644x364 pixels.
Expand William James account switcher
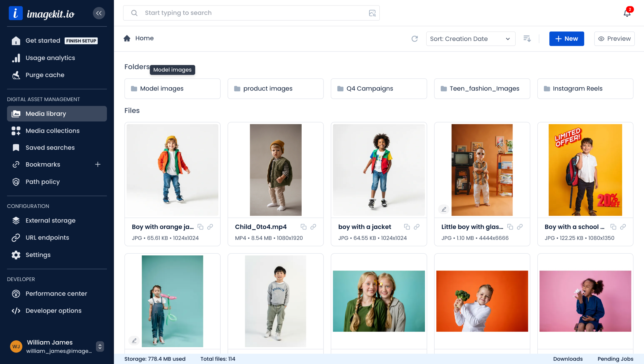[100, 346]
